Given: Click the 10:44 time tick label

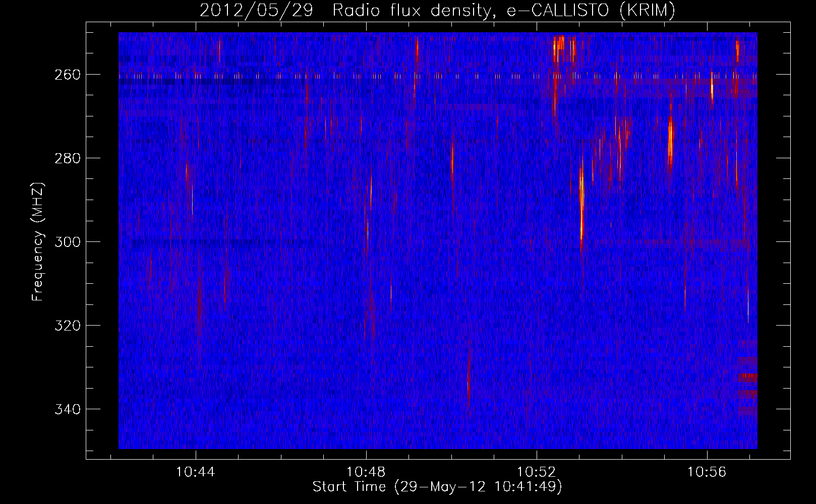Looking at the screenshot, I should (195, 472).
